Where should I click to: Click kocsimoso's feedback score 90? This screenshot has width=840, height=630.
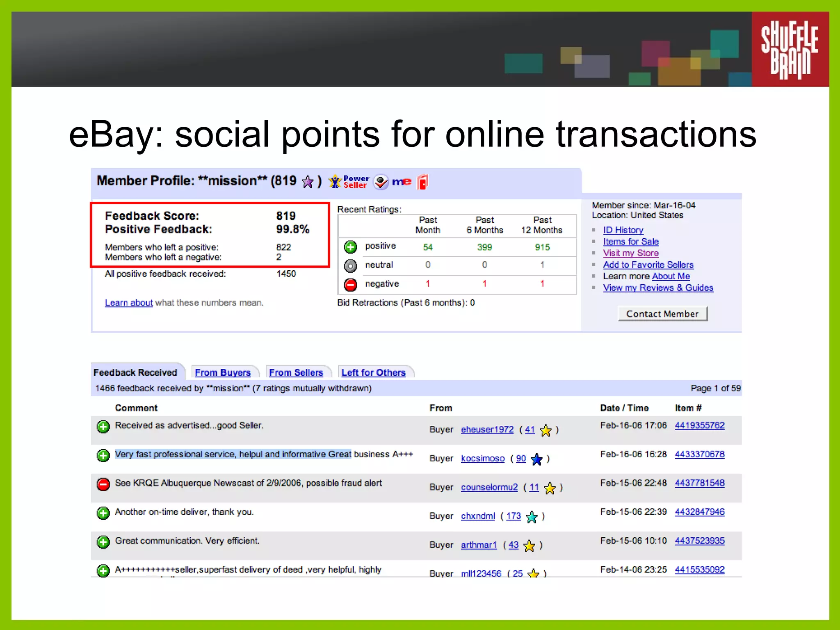[x=521, y=458]
